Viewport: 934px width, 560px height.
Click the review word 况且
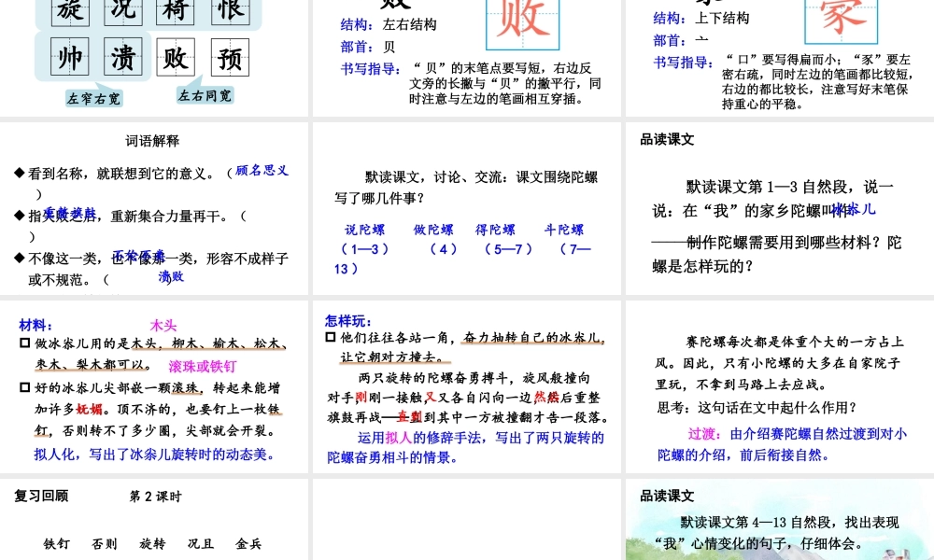200,543
